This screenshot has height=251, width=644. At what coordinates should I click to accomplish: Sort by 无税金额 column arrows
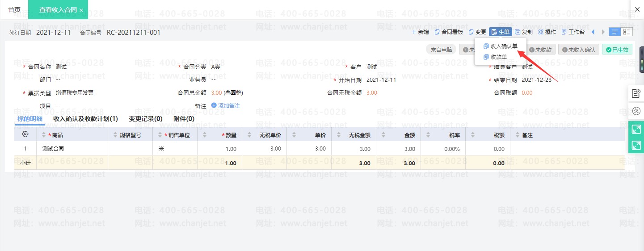[339, 134]
